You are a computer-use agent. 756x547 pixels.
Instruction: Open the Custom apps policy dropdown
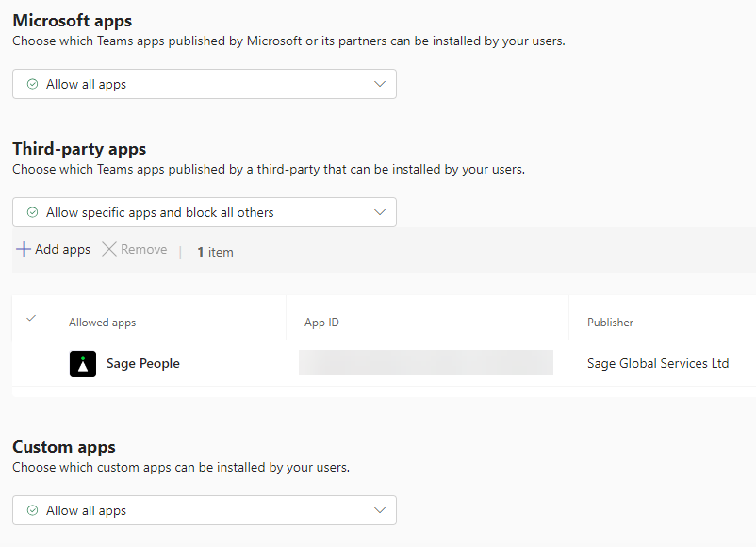coord(204,511)
